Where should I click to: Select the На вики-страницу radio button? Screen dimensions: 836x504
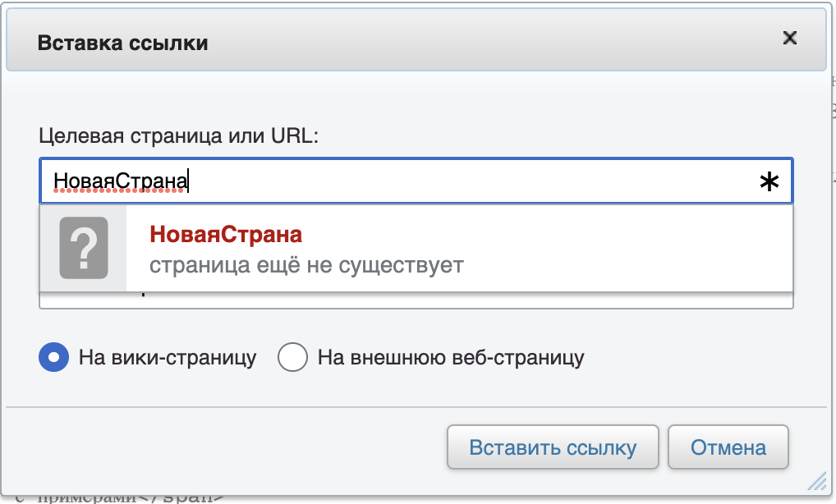click(x=53, y=358)
